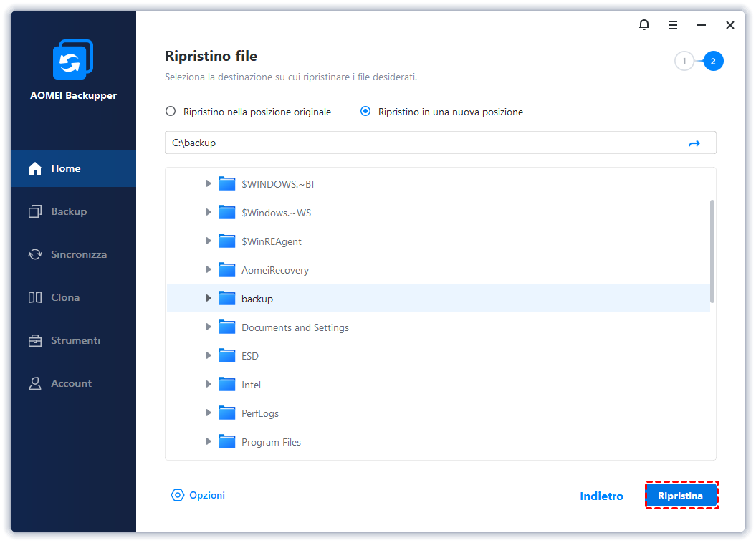This screenshot has height=543, width=756.
Task: Select Ripristino in una nuova posizione radio
Action: tap(365, 111)
